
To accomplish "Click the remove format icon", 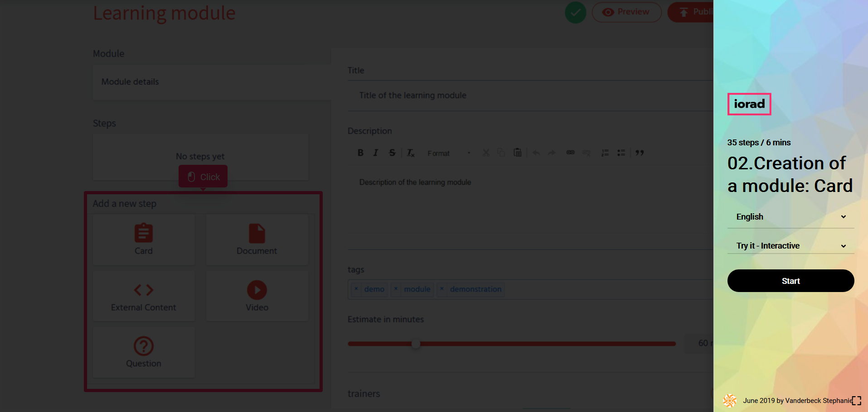I will pyautogui.click(x=410, y=153).
